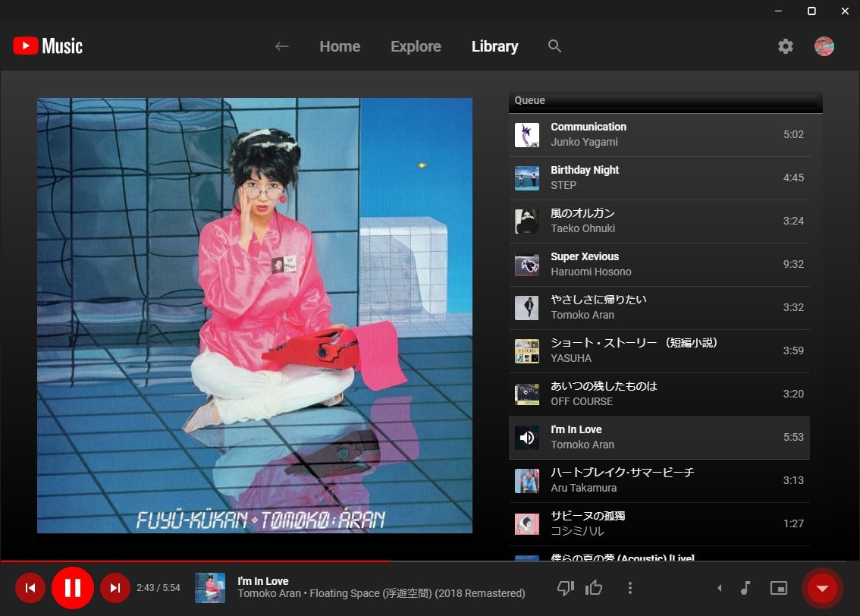Open the Tomoko Aran artist and album line
The height and width of the screenshot is (616, 860).
pos(381,593)
